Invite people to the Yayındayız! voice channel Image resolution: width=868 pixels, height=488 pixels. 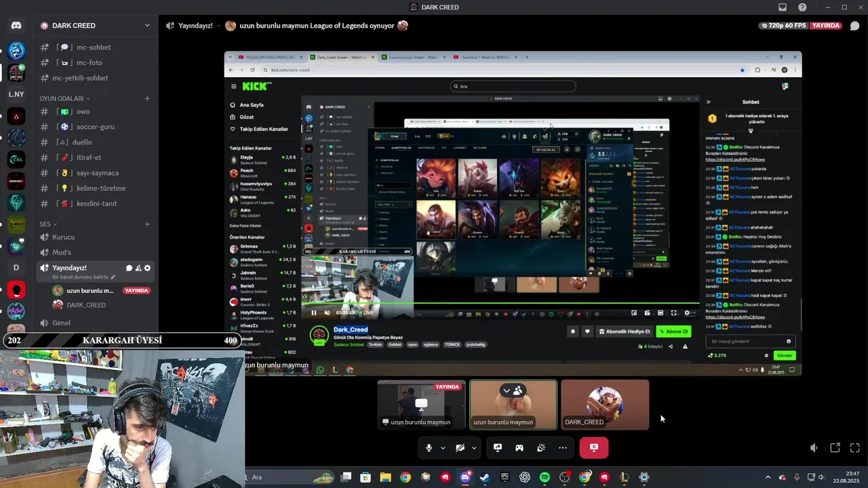[x=138, y=268]
